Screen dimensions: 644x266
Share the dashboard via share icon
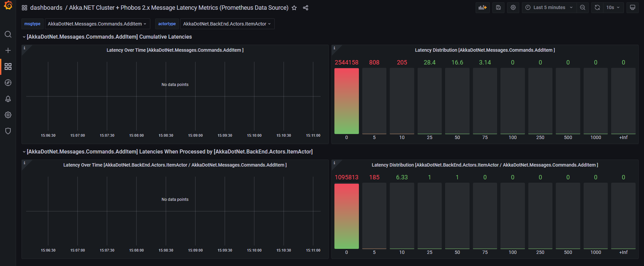tap(306, 8)
